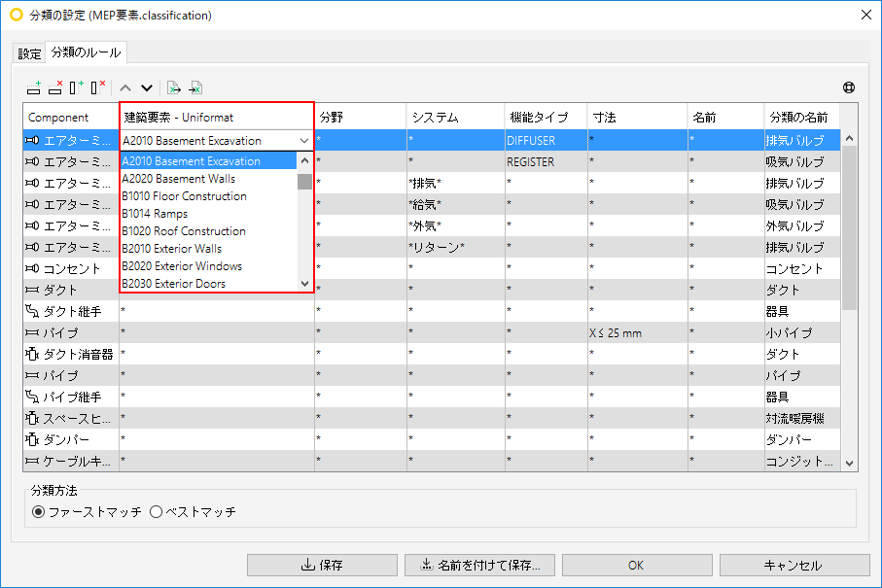The height and width of the screenshot is (588, 882).
Task: Click the delete column icon
Action: (x=98, y=87)
